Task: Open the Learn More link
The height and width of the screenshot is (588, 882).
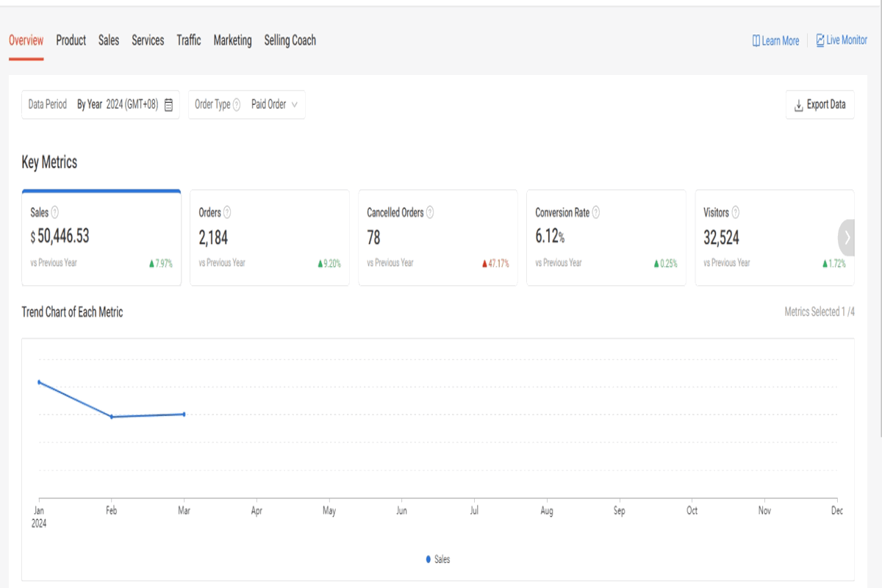Action: pyautogui.click(x=775, y=41)
